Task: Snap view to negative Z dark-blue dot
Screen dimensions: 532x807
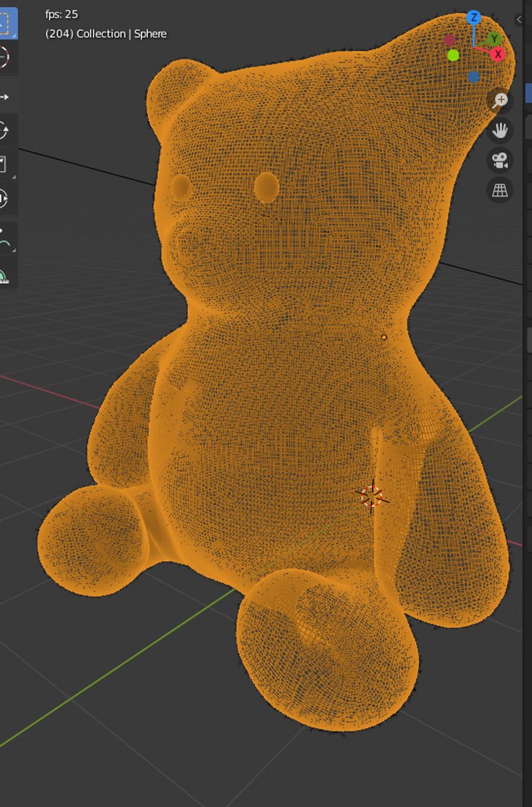Action: click(x=474, y=77)
